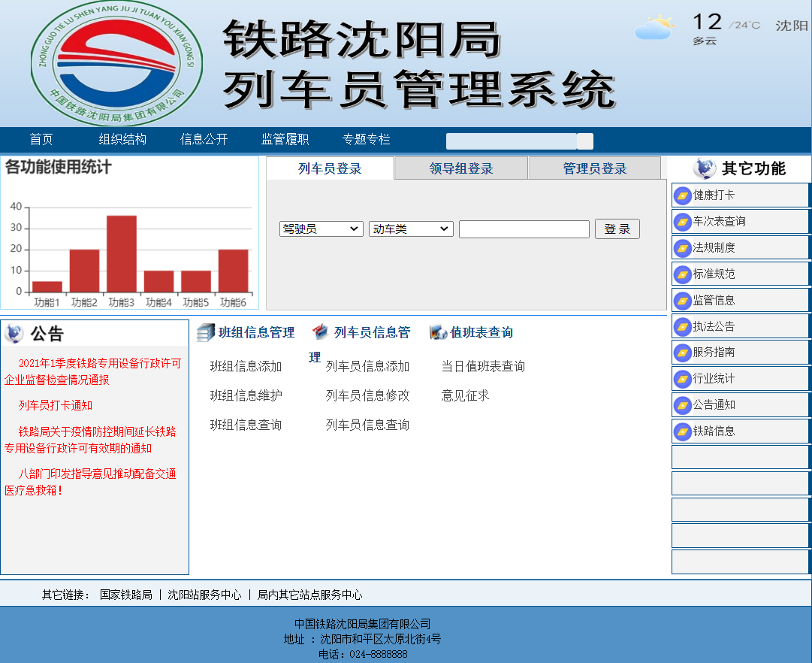Open 公告通知 link
The height and width of the screenshot is (663, 812).
(714, 405)
